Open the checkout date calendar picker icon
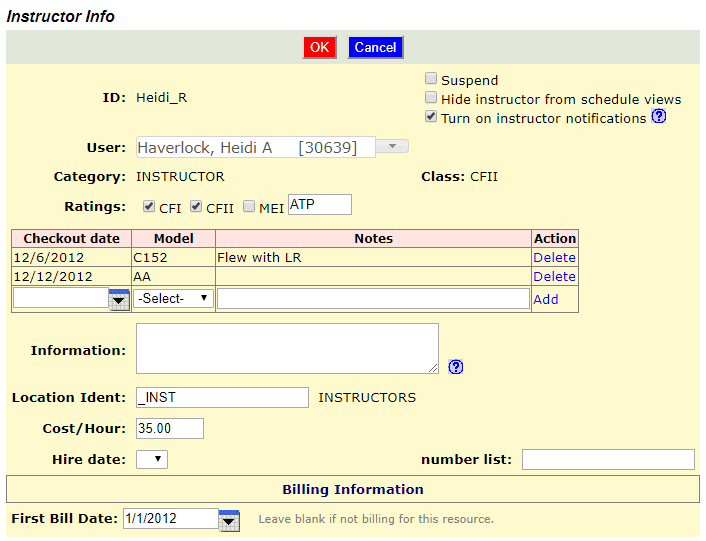 [119, 299]
